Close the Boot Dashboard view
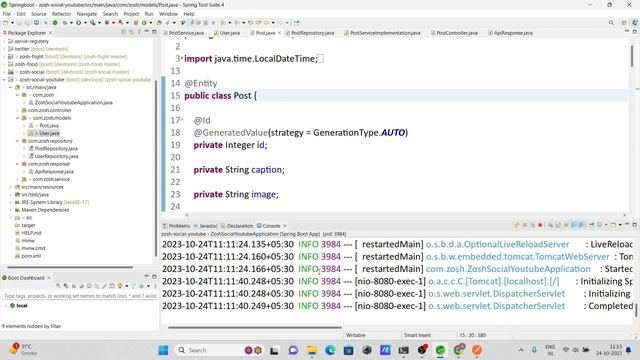The height and width of the screenshot is (360, 640). point(49,278)
